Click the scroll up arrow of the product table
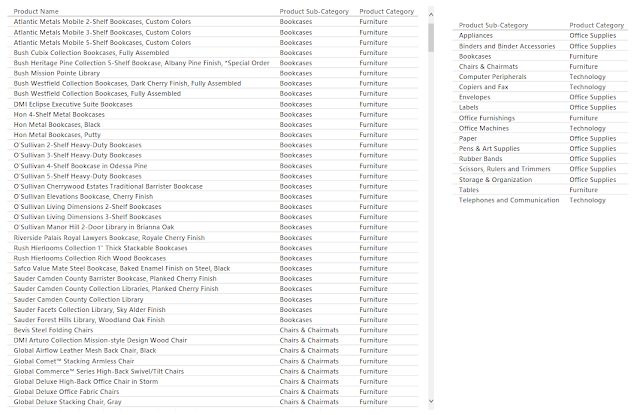This screenshot has height=415, width=640. pos(431,15)
